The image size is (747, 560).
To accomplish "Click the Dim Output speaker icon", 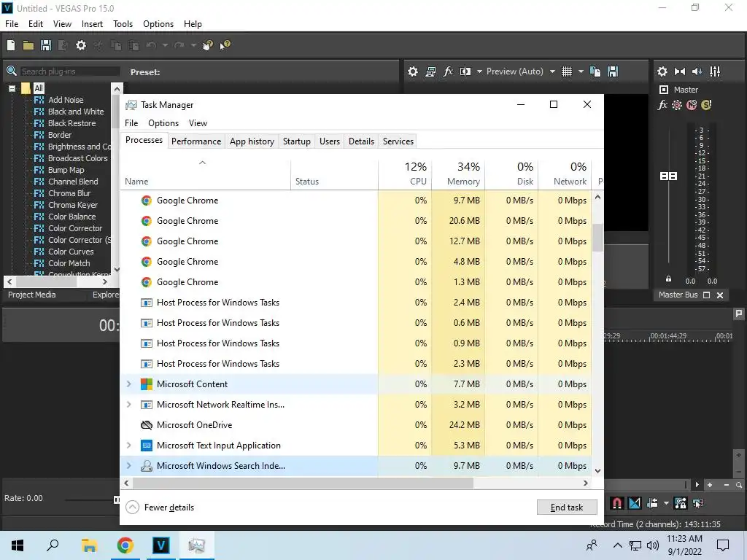I will 697,71.
